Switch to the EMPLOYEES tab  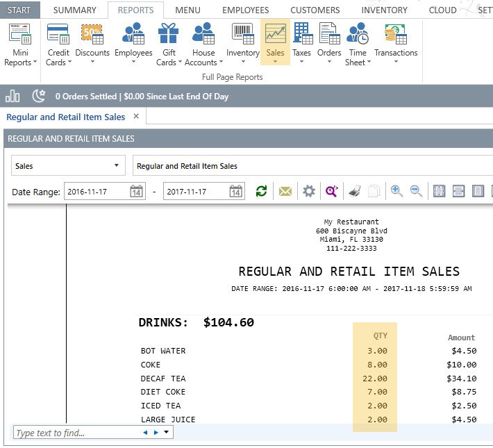click(x=245, y=10)
